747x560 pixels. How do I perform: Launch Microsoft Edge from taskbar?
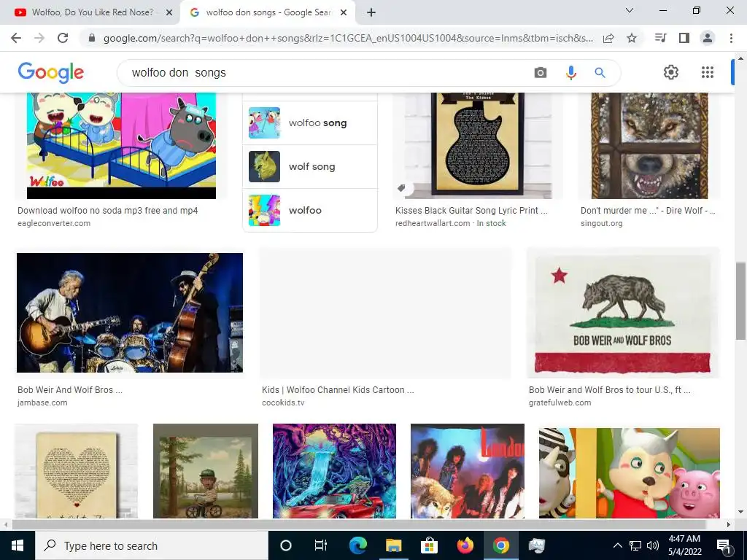click(x=357, y=545)
